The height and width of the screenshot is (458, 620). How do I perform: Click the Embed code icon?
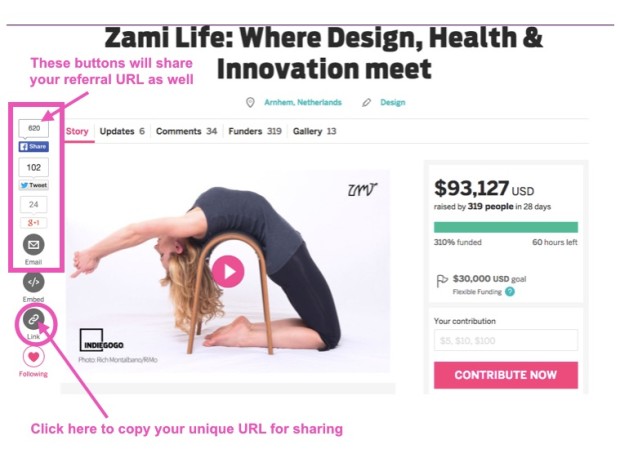click(34, 282)
